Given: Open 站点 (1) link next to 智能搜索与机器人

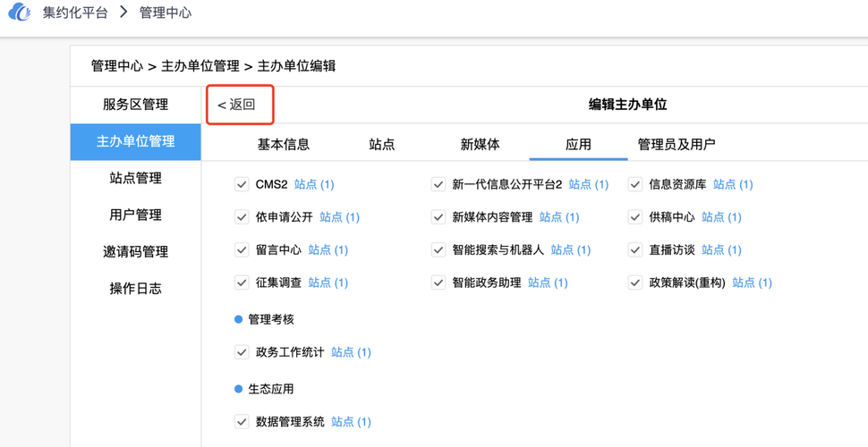Looking at the screenshot, I should (571, 249).
